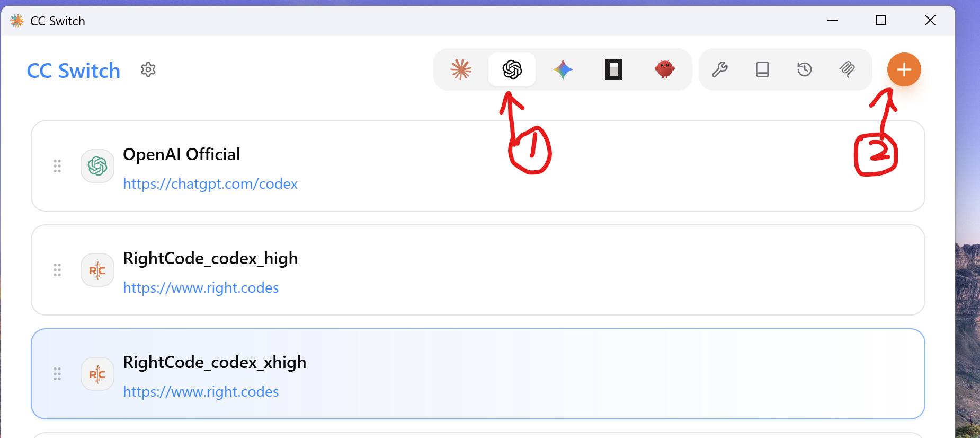Viewport: 980px width, 438px height.
Task: Select the red creature app tab icon
Action: coord(664,69)
